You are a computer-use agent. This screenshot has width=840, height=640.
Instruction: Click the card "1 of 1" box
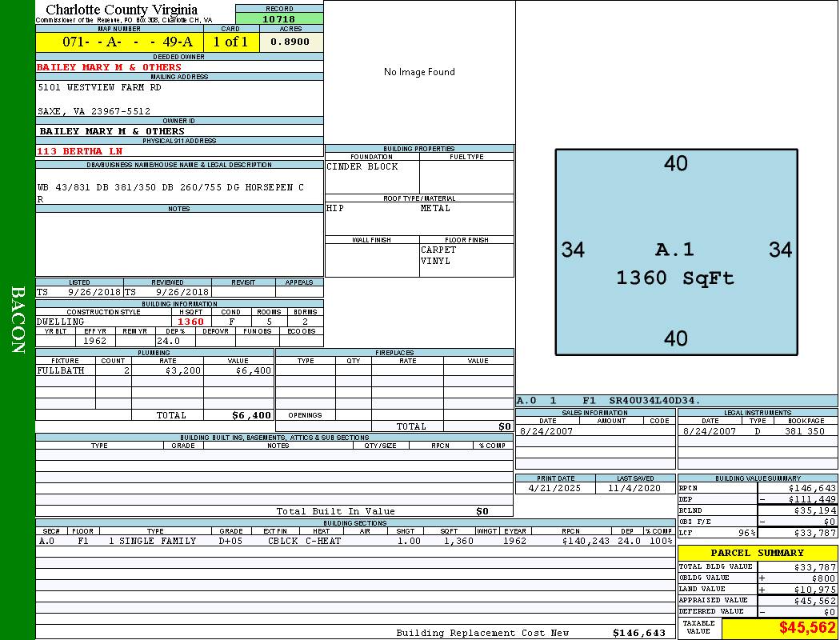(x=230, y=42)
